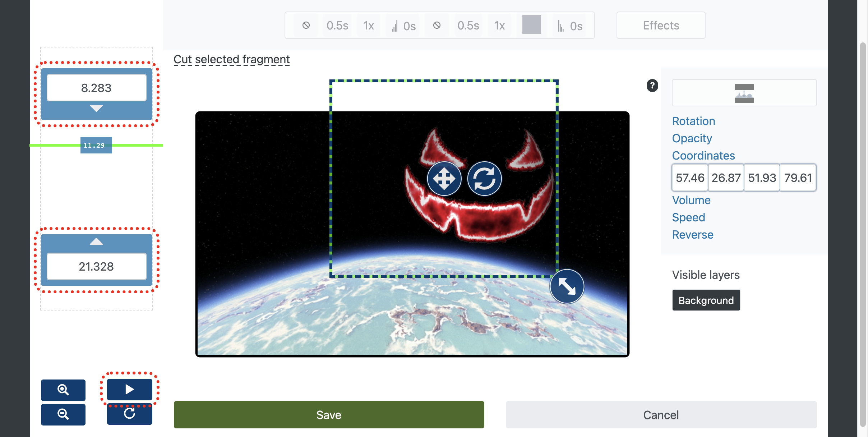Toggle Reverse option for clip
The height and width of the screenshot is (437, 868).
coord(693,234)
